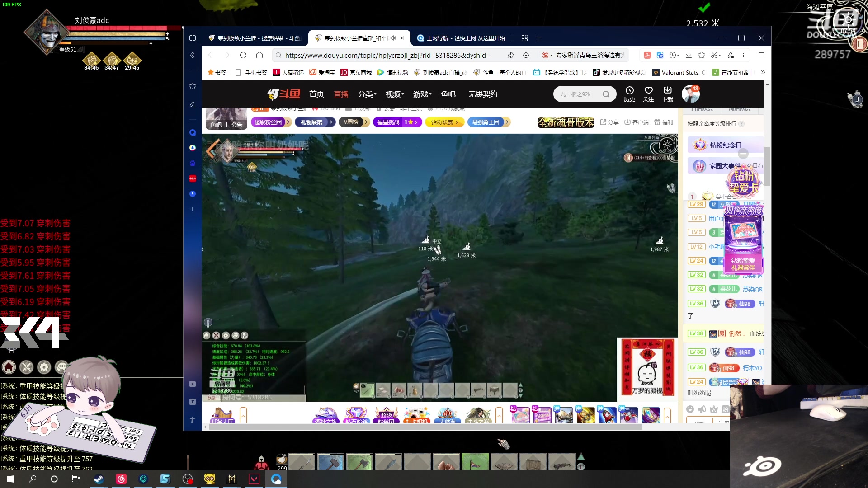Screen dimensions: 868x488
Task: Open the sidebar favorites star icon
Action: (193, 86)
